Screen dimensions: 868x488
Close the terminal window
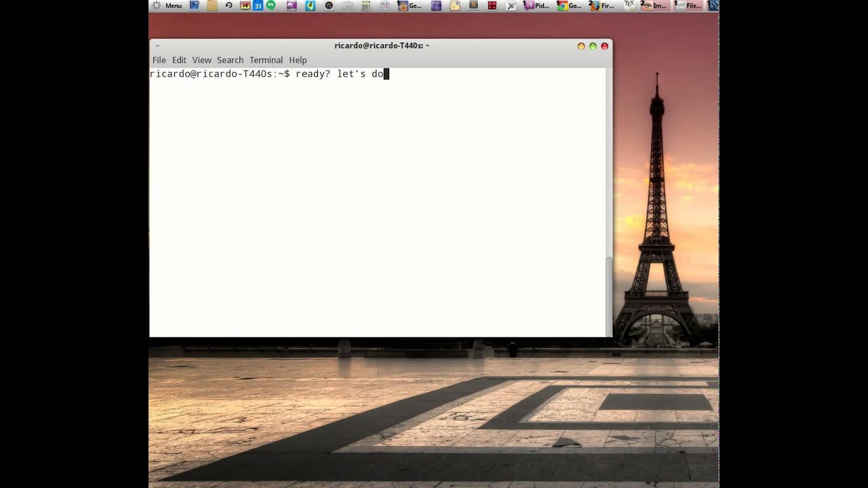604,46
